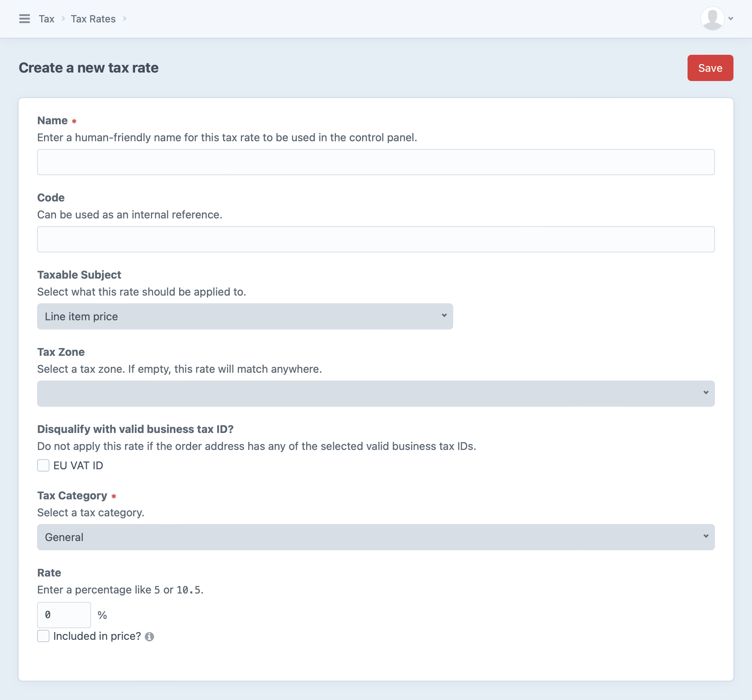Click the Rate percentage input showing 0
This screenshot has height=700, width=752.
click(64, 614)
